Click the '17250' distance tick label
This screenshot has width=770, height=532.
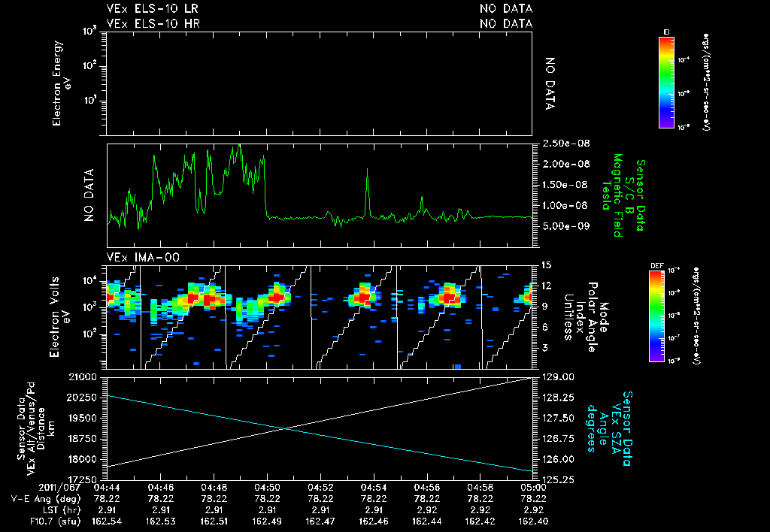tap(81, 479)
